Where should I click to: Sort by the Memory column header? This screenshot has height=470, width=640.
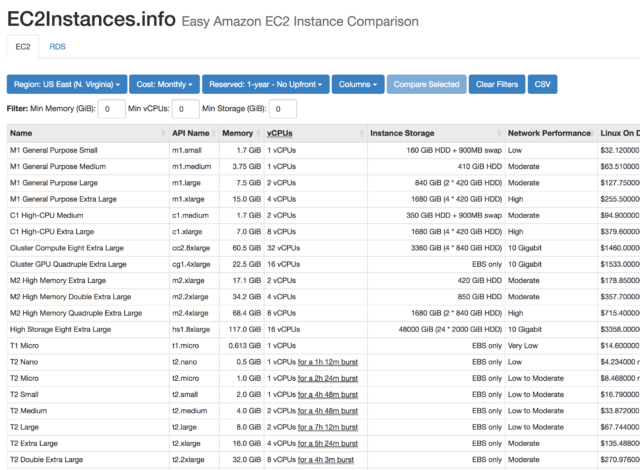(237, 132)
